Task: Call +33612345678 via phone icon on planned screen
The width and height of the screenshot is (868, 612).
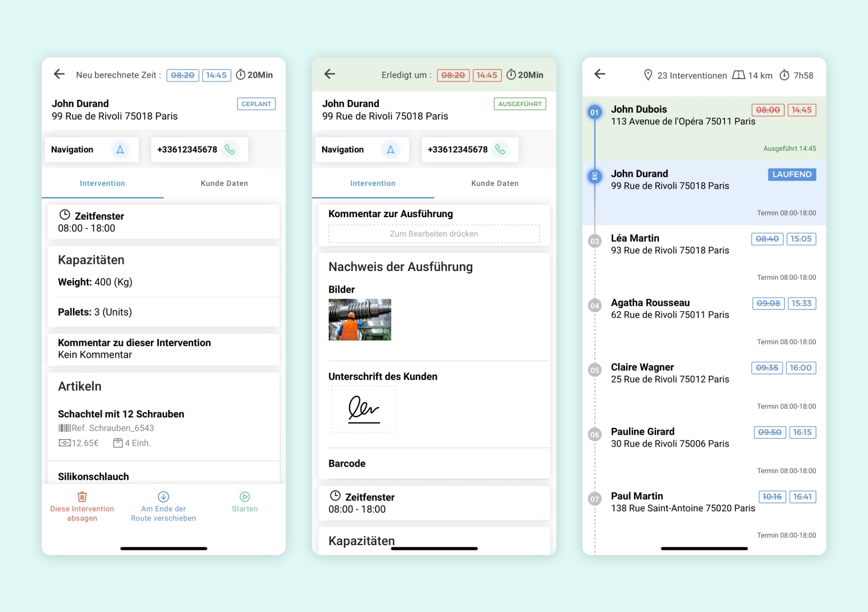Action: coord(230,150)
